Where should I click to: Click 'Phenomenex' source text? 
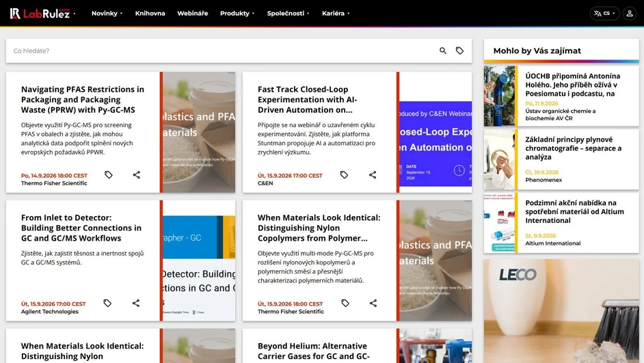pos(544,180)
